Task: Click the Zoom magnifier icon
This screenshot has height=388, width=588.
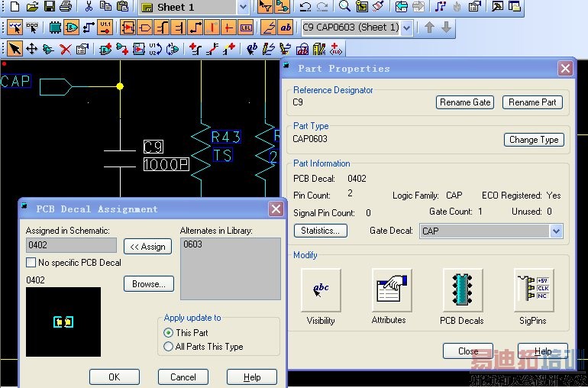Action: pos(344,6)
